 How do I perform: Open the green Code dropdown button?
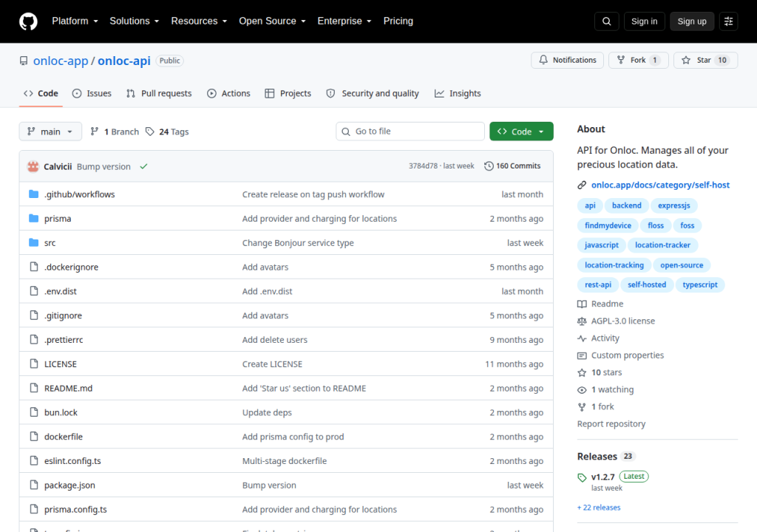pos(521,132)
